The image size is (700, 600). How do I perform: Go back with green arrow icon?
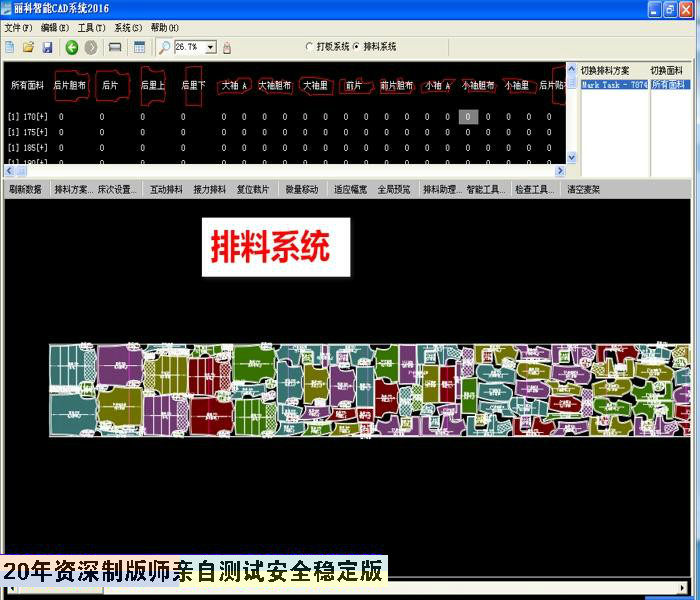pos(72,47)
